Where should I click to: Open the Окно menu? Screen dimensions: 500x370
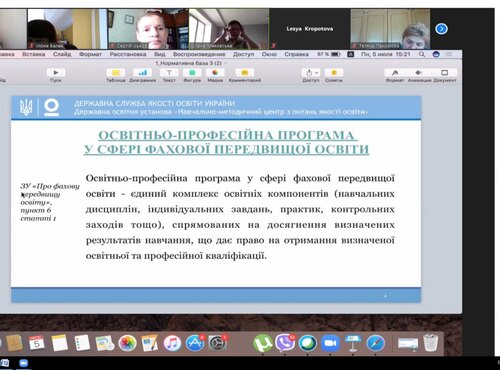click(269, 54)
